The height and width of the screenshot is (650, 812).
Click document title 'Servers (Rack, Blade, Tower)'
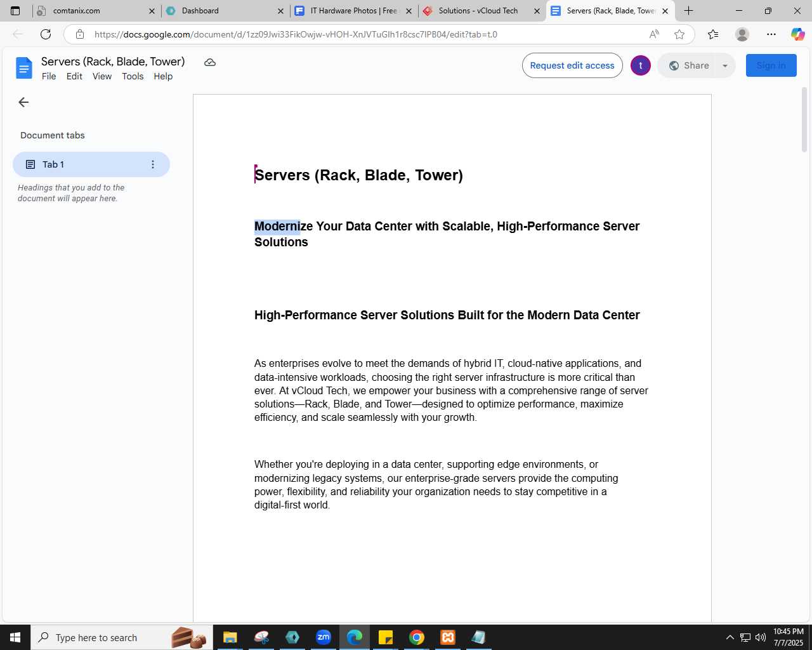pos(113,62)
